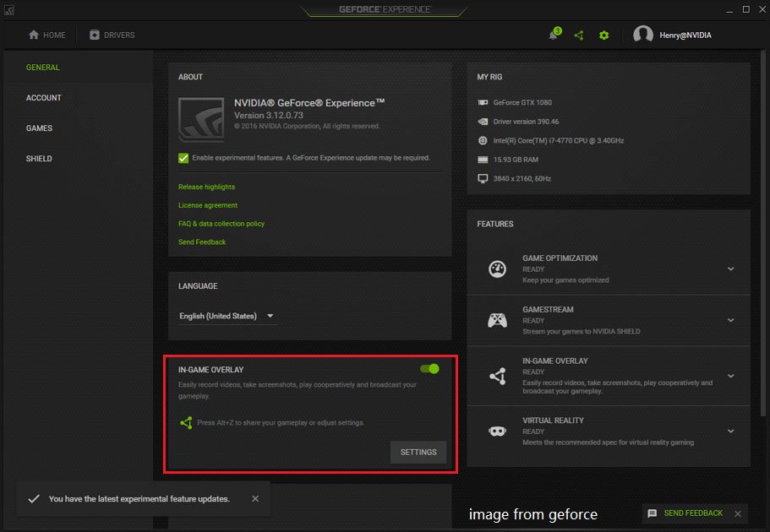Viewport: 770px width, 532px height.
Task: Toggle the In-Game Overlay switch off
Action: 430,369
